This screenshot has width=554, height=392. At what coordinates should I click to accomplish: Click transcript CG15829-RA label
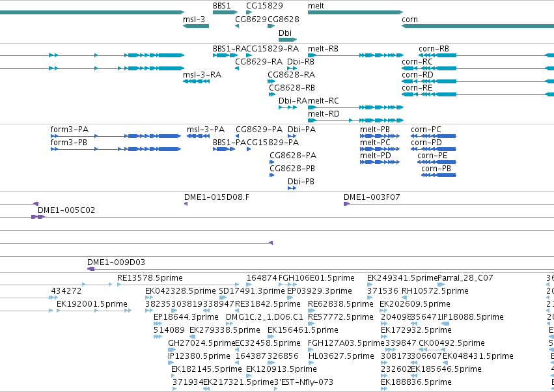[x=272, y=49]
